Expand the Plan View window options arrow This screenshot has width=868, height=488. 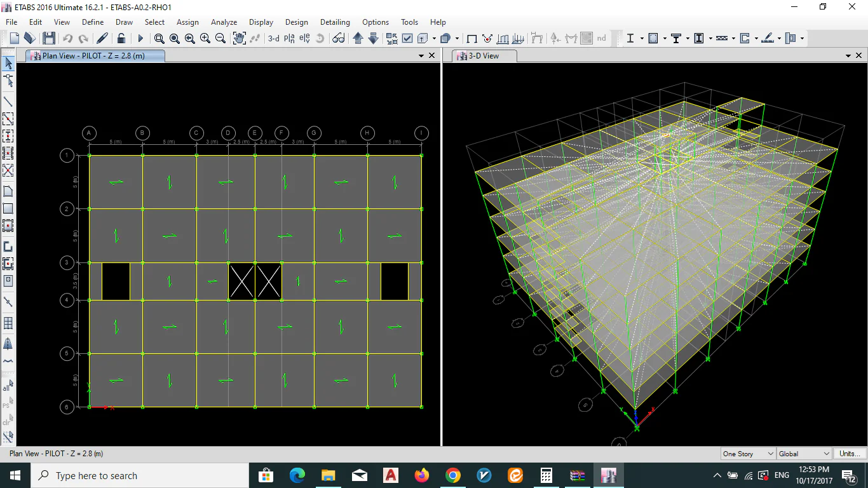click(421, 56)
